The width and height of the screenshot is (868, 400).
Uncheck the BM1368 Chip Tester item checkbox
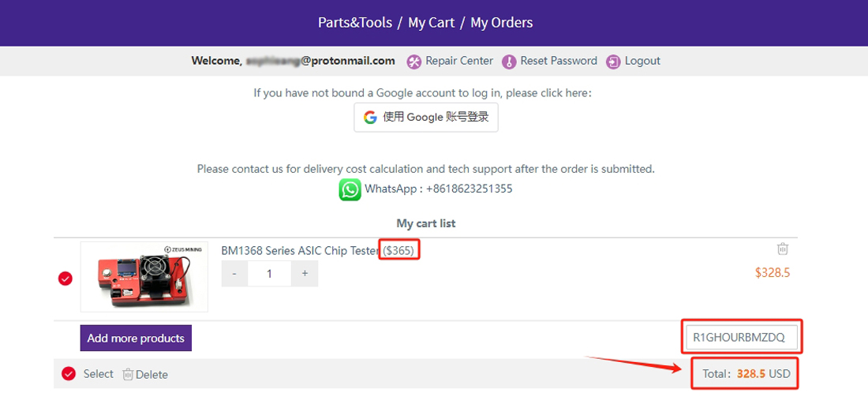pos(65,279)
